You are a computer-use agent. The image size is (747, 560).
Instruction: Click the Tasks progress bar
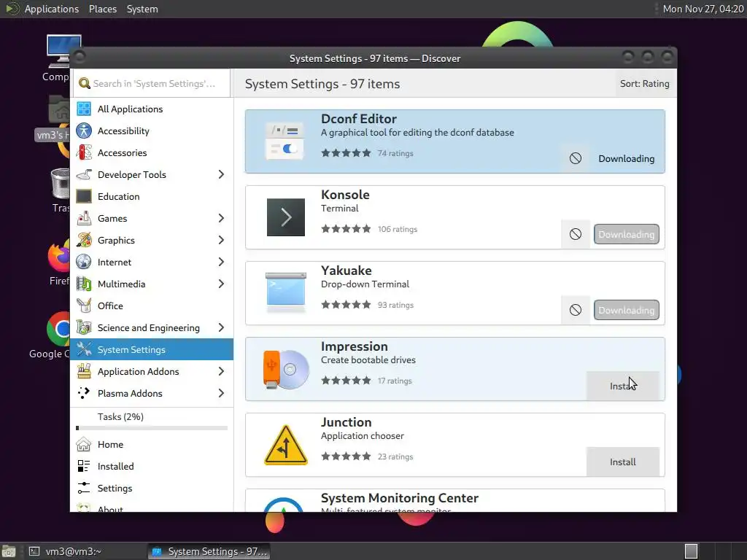coord(152,428)
